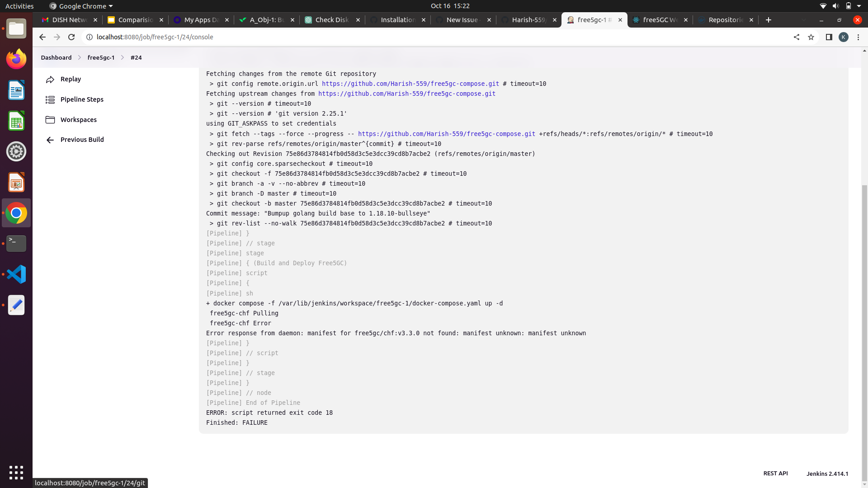The width and height of the screenshot is (868, 488).
Task: Click Activities in the top bar
Action: coord(19,6)
